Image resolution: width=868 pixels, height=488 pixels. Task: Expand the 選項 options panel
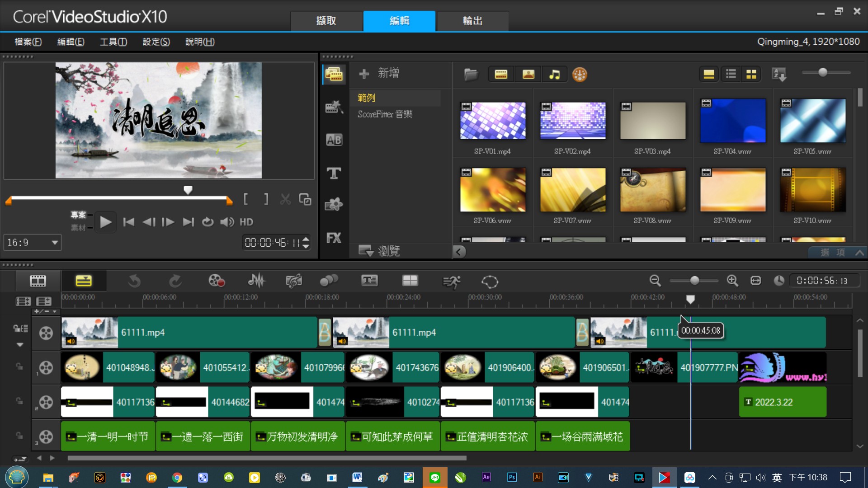click(838, 253)
